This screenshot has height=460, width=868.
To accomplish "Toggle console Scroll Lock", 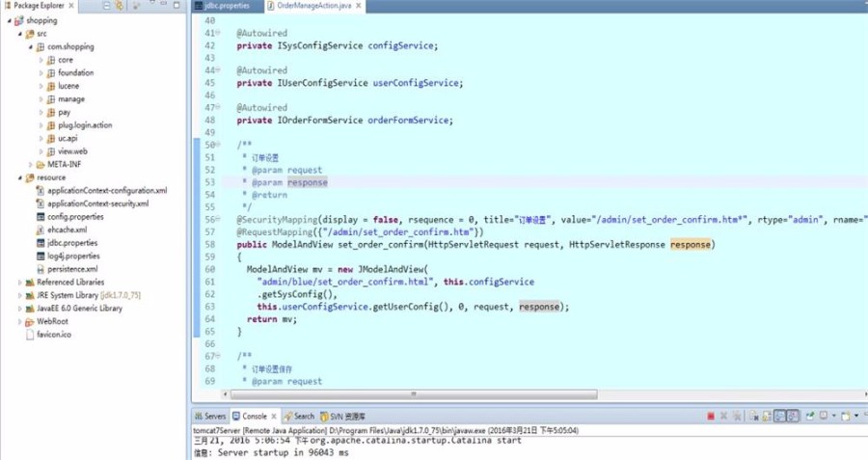I will coord(767,417).
